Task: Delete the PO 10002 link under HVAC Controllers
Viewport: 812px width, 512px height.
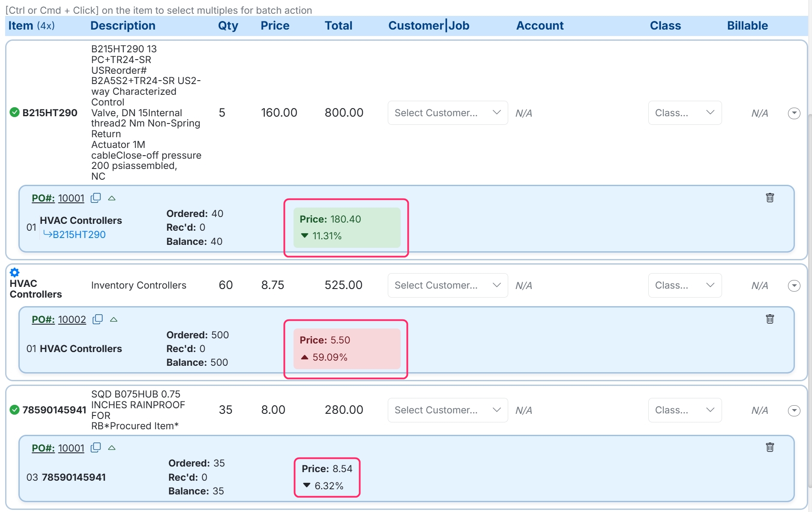Action: point(770,319)
